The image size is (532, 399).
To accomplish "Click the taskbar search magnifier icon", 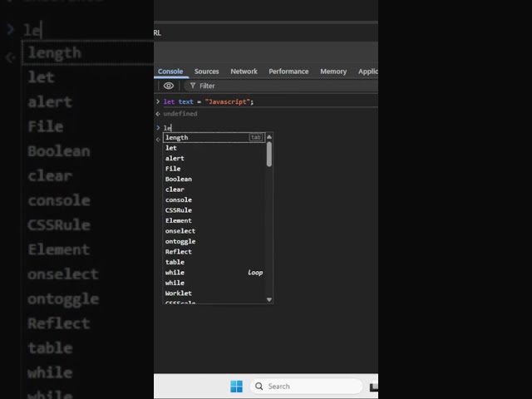I will (259, 386).
